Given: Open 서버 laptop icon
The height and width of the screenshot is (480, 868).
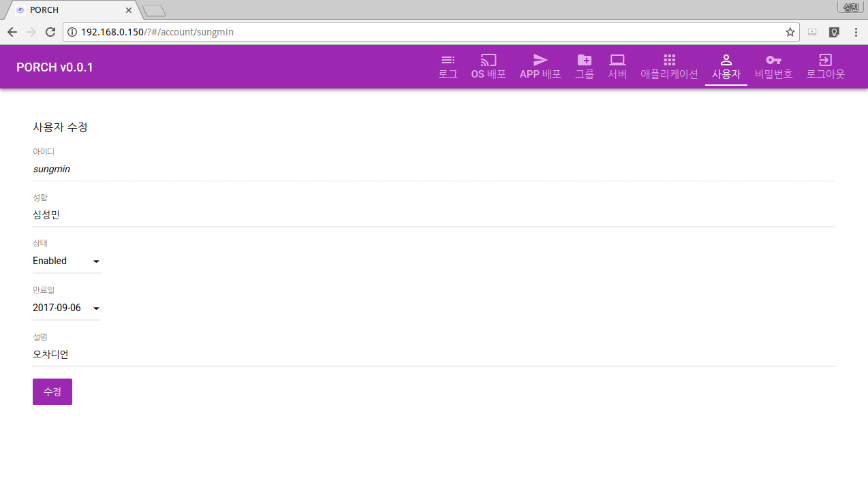Looking at the screenshot, I should [x=617, y=60].
